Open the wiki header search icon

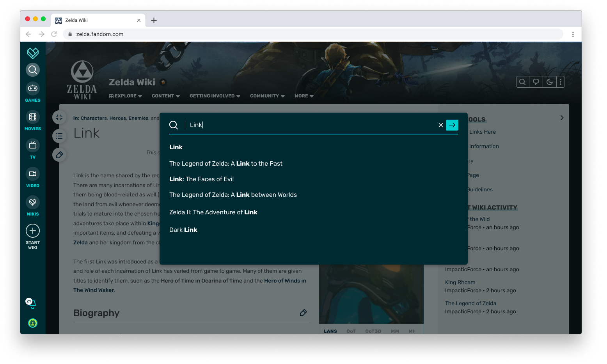(522, 82)
